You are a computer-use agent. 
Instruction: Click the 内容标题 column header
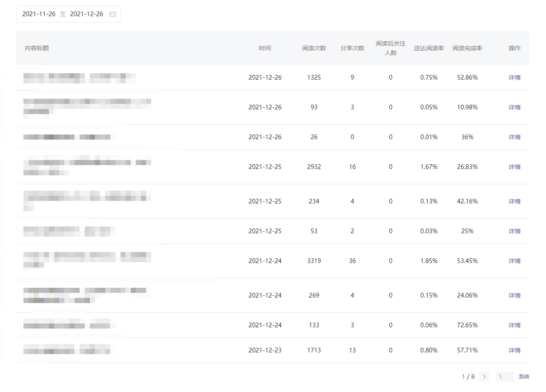pos(37,48)
